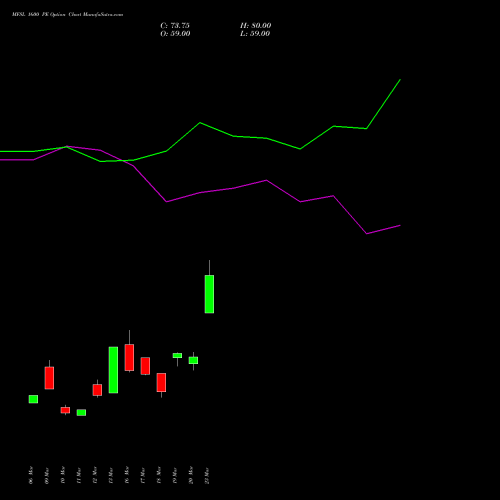Click the red candle above 16 Mar
Screen dimensions: 500x500
click(129, 357)
